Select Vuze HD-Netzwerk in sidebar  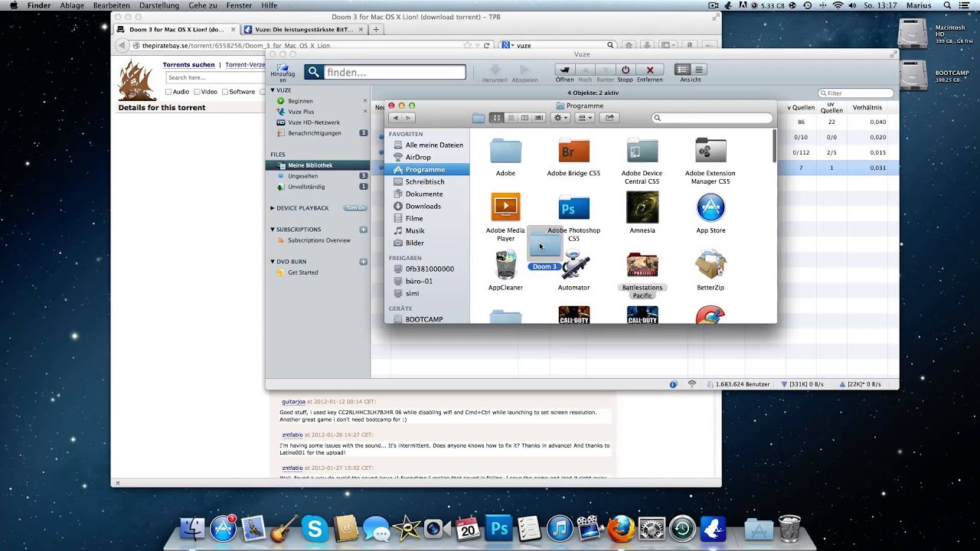(314, 122)
